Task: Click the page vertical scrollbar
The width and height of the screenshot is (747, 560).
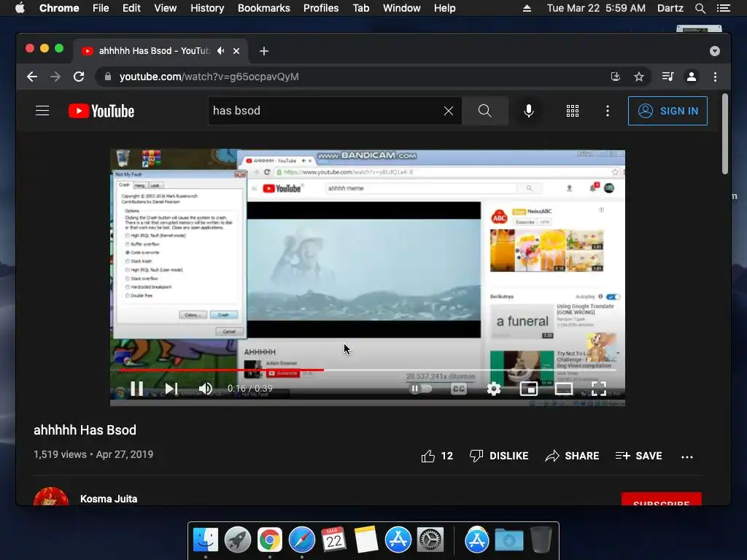Action: tap(725, 133)
